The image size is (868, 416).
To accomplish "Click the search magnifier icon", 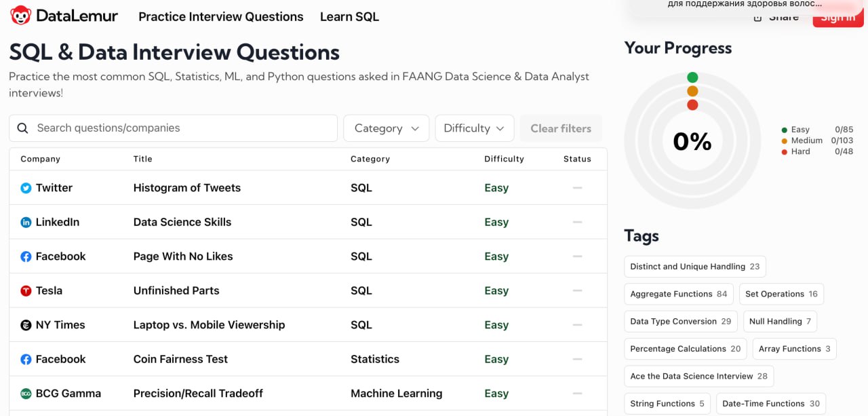I will (x=22, y=128).
